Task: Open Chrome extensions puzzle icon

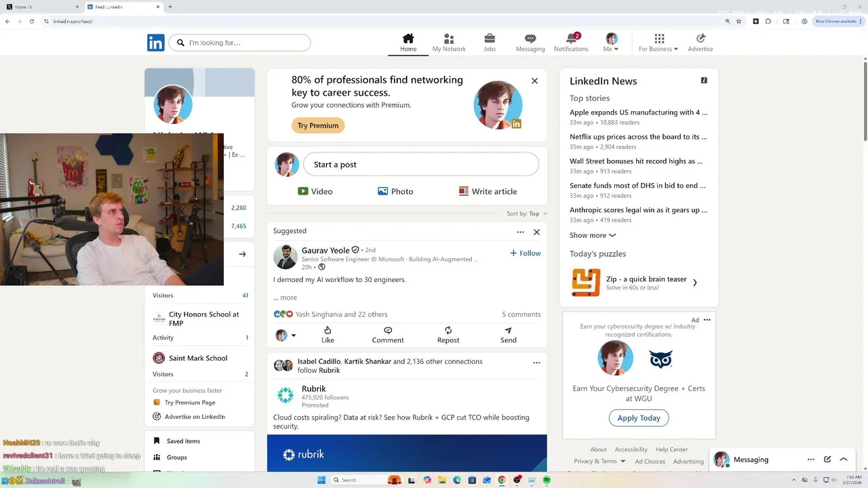Action: tap(768, 21)
